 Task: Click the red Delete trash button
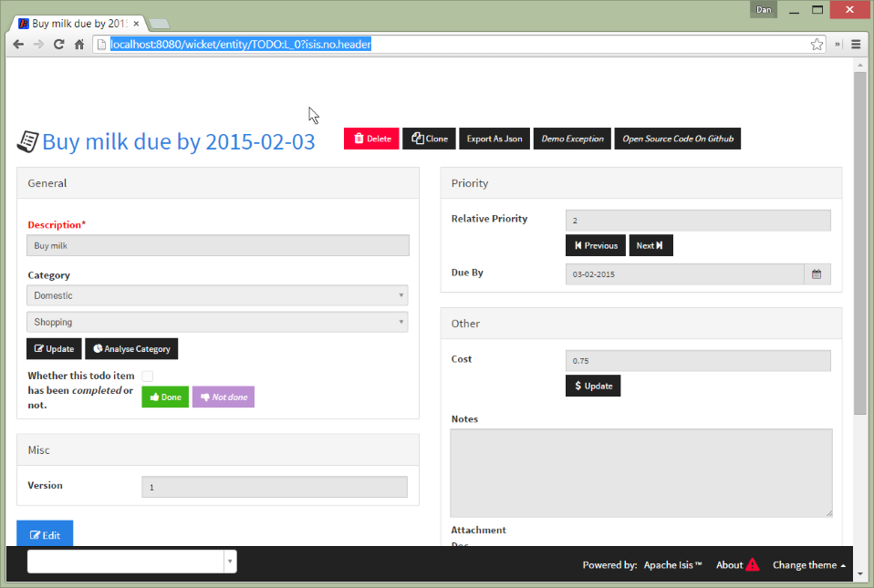click(371, 139)
